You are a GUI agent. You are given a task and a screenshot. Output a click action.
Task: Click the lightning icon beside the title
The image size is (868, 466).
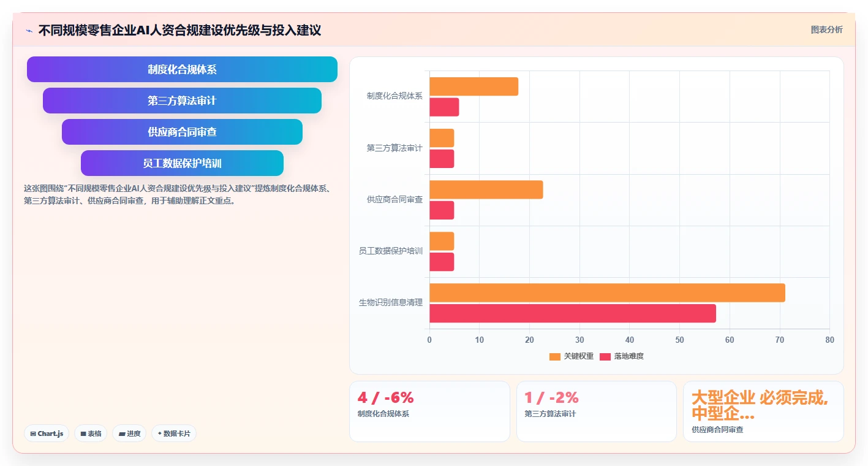(29, 30)
